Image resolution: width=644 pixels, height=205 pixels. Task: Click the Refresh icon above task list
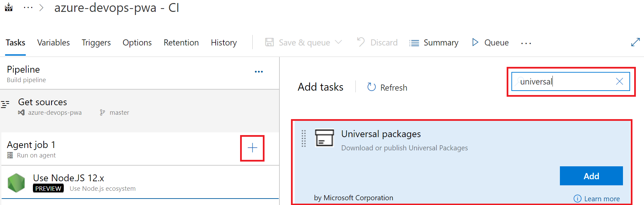(372, 87)
